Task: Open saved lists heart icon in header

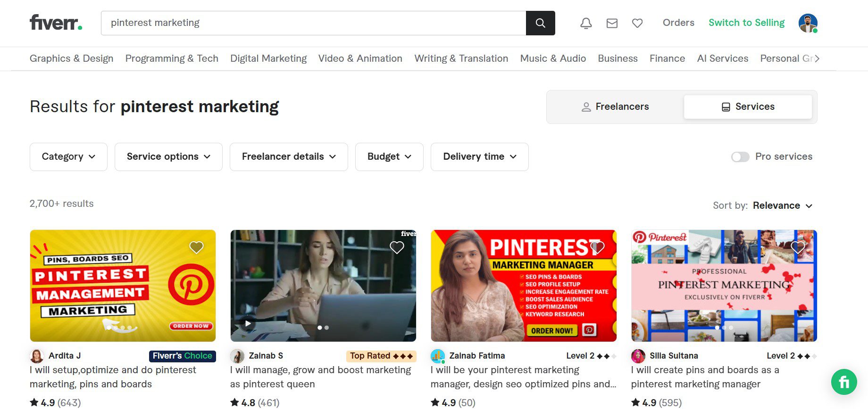Action: click(637, 23)
